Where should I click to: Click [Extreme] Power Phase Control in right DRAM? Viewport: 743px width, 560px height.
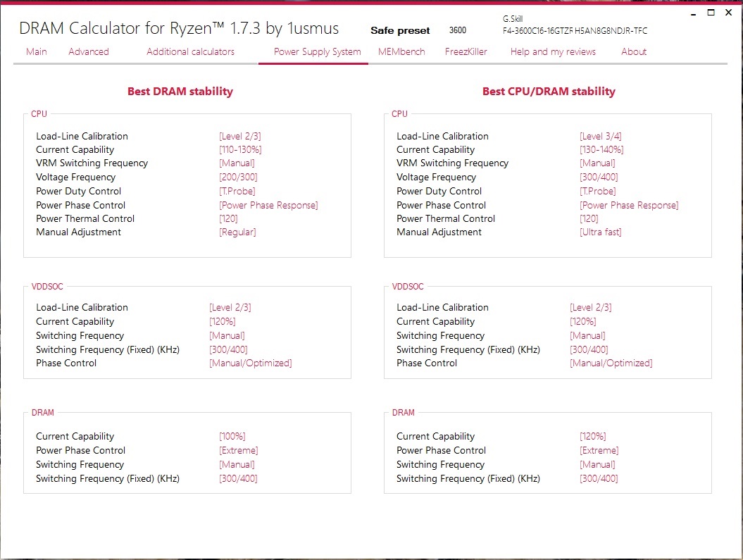click(599, 451)
